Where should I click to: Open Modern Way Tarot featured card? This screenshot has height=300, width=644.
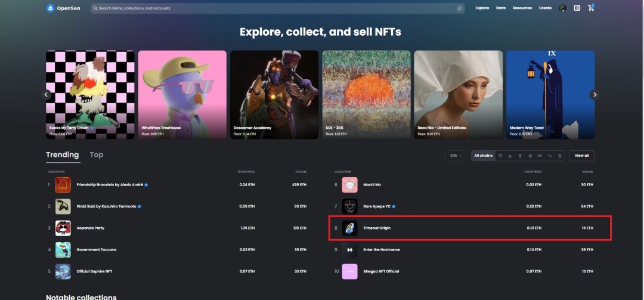pos(550,94)
